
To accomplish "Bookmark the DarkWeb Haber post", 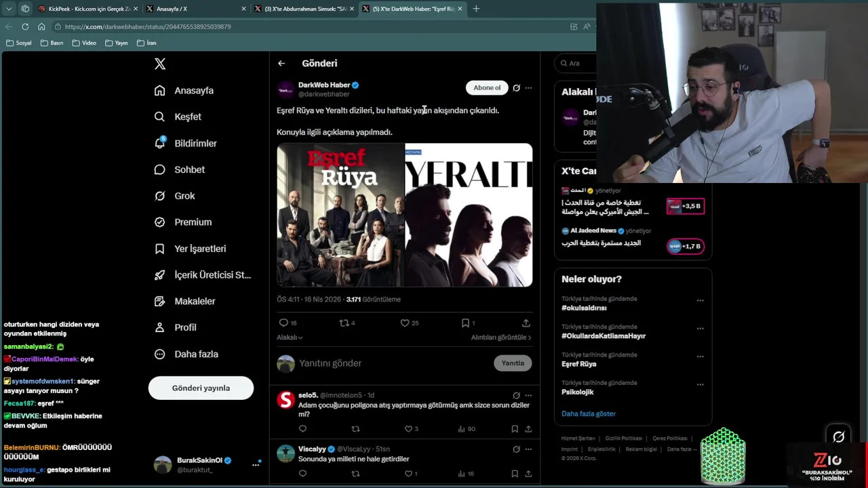I will pyautogui.click(x=465, y=323).
